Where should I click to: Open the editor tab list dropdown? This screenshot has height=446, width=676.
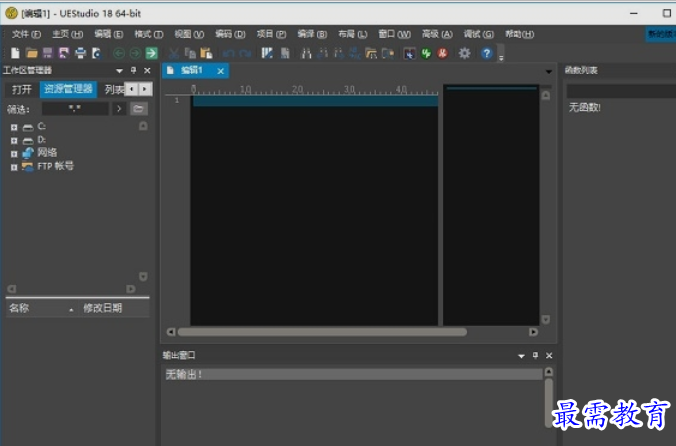tap(549, 72)
